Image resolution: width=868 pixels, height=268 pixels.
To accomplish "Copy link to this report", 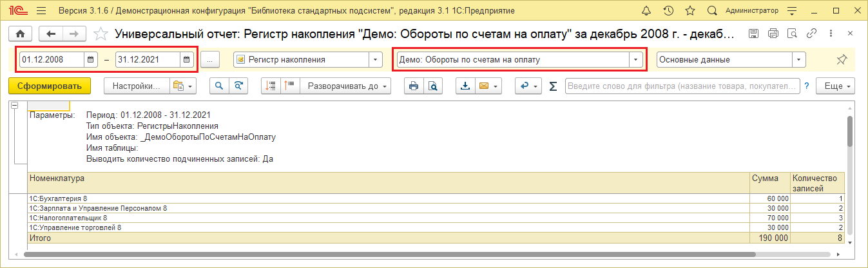I will (812, 33).
